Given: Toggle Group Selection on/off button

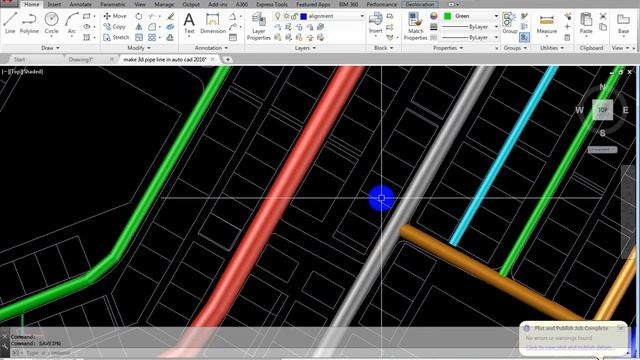Looking at the screenshot, I should click(x=524, y=37).
